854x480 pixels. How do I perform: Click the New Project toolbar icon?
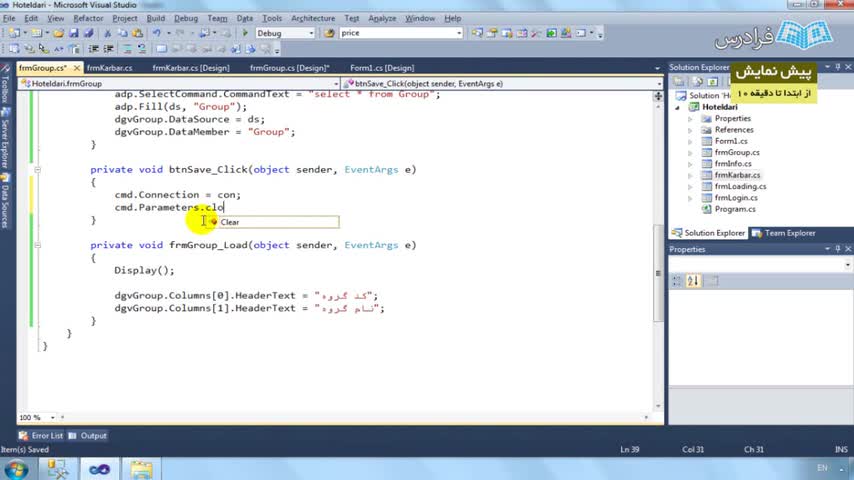14,33
